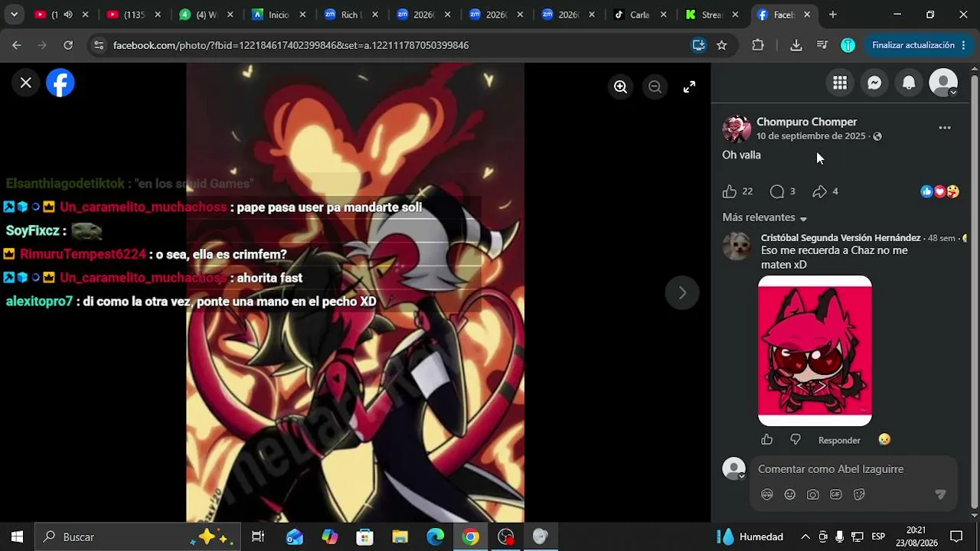
Task: Dislike Cristóbal's comment
Action: pos(795,439)
